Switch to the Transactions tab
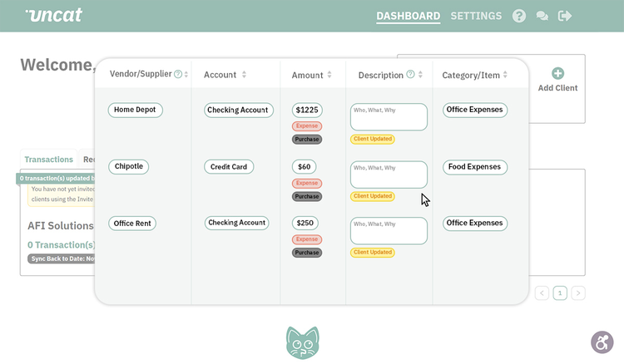This screenshot has height=364, width=624. [x=48, y=160]
